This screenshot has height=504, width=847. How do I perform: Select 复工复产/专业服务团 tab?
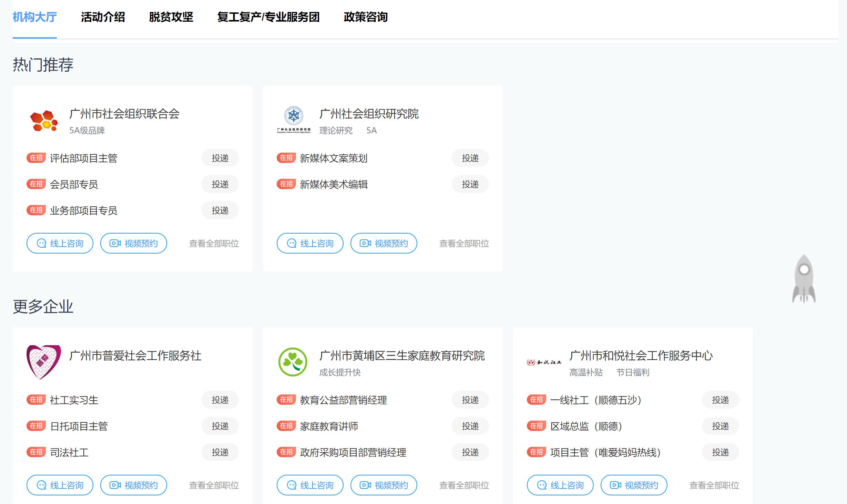click(x=268, y=17)
